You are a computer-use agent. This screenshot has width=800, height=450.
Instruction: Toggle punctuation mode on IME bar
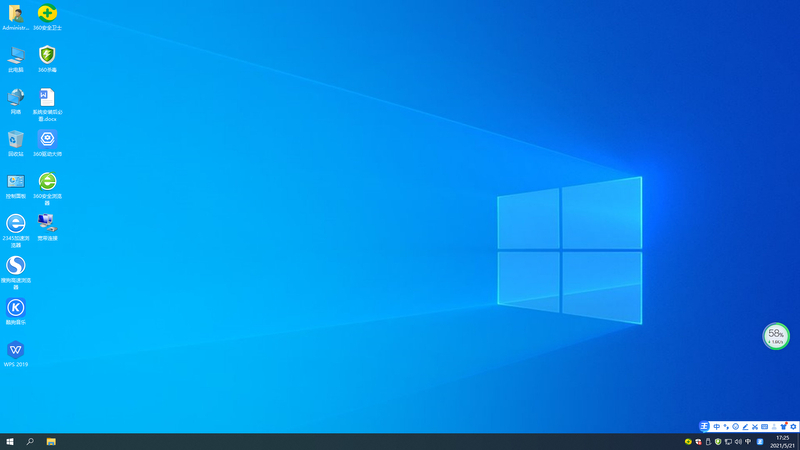pos(726,427)
